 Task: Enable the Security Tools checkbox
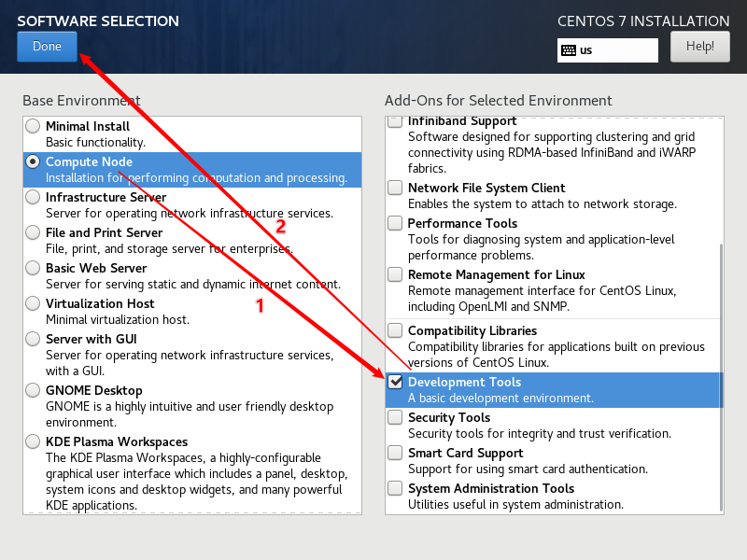(x=396, y=417)
